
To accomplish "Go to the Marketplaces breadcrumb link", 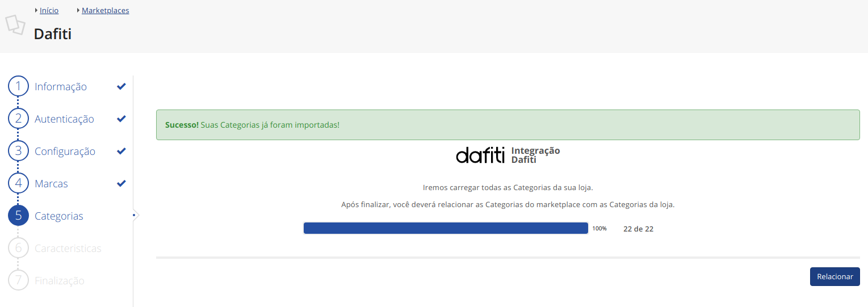I will point(105,11).
